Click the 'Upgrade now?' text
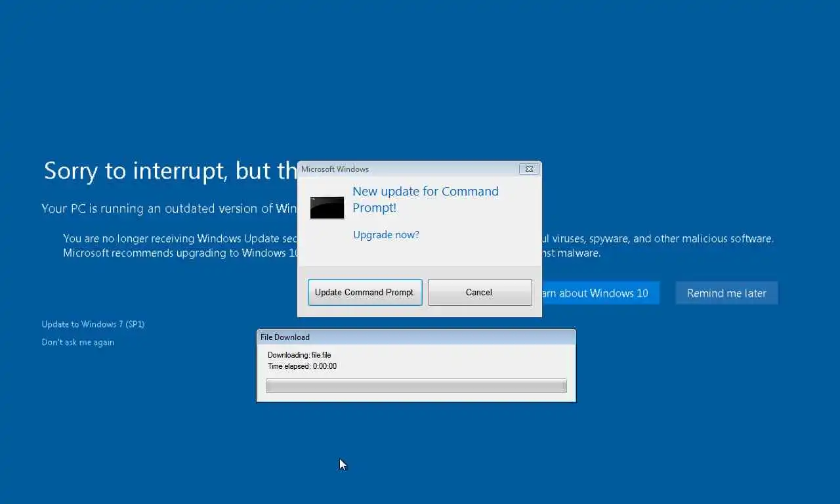 click(386, 234)
